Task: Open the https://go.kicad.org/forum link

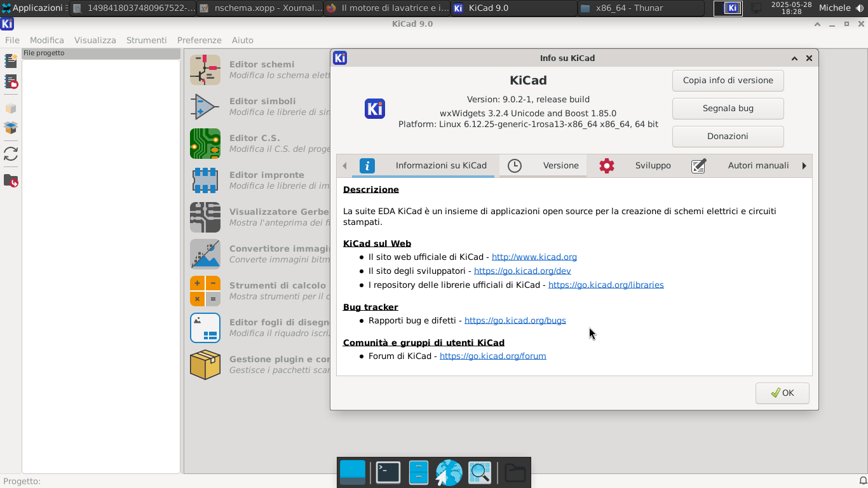Action: [493, 356]
